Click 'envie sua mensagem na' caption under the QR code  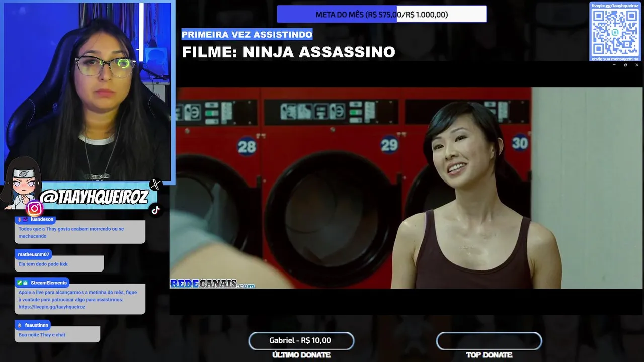(x=615, y=59)
